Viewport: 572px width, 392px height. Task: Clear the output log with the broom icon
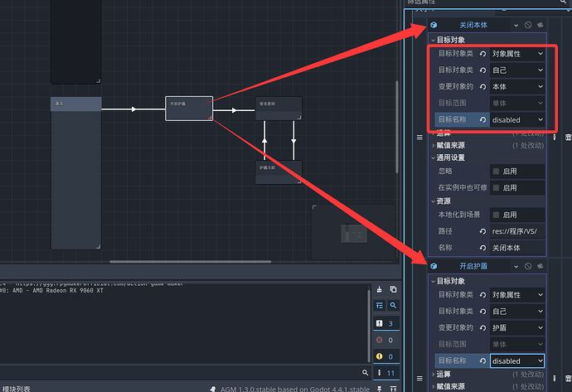pos(380,289)
